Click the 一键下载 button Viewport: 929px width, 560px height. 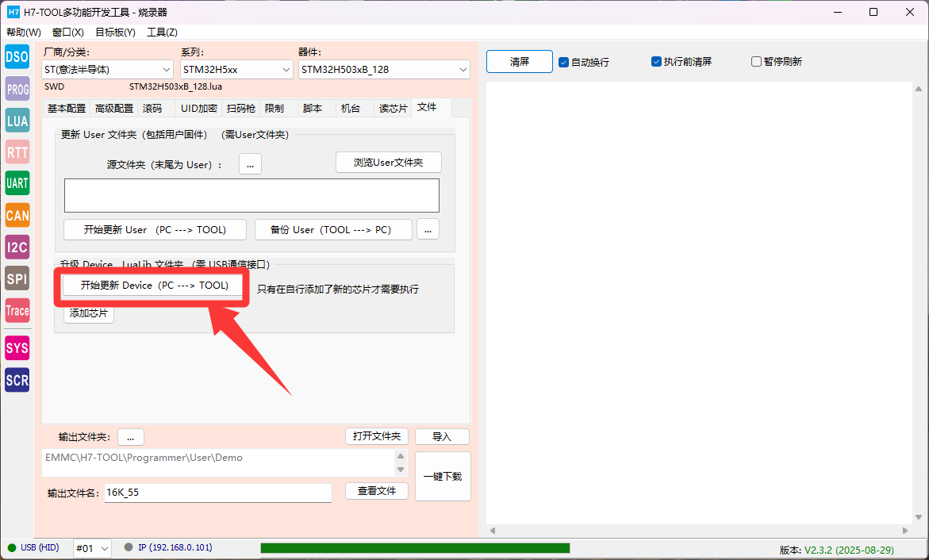click(x=443, y=477)
